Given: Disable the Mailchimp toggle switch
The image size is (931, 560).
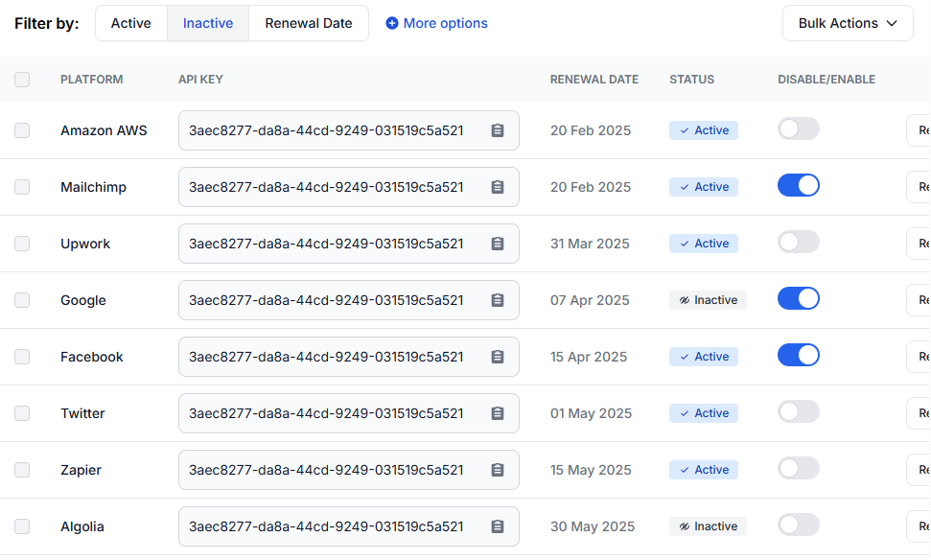Looking at the screenshot, I should coord(798,186).
